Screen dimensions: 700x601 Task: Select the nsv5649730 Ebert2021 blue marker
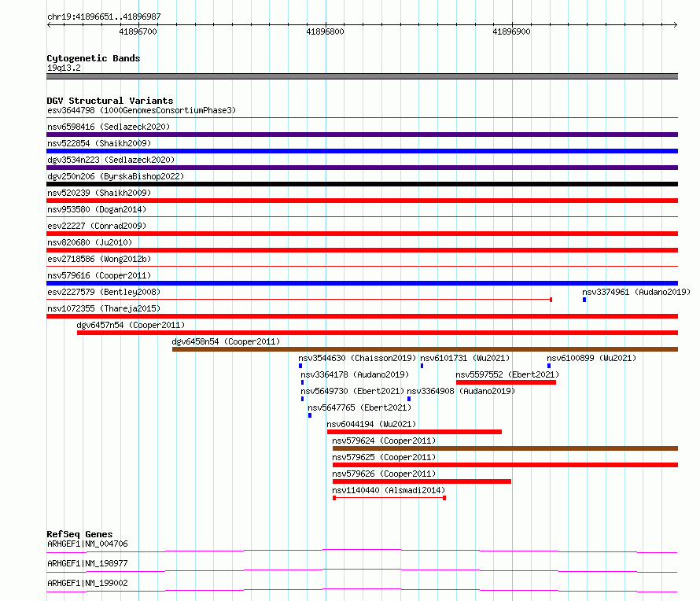[302, 399]
